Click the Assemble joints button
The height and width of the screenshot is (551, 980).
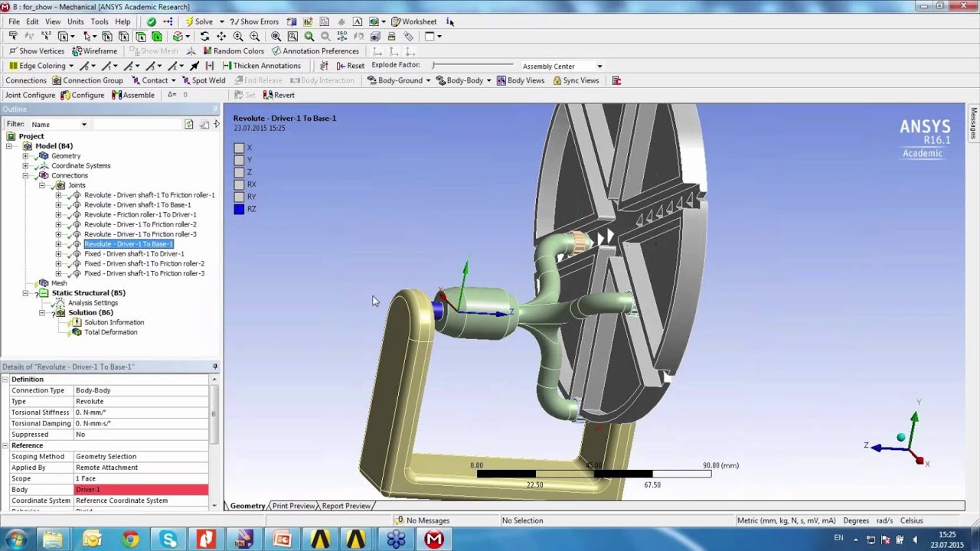point(133,95)
